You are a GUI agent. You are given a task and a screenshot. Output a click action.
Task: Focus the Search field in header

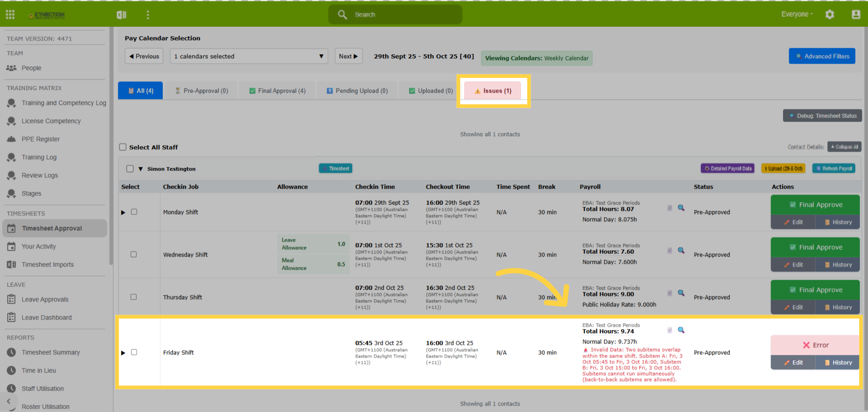(x=395, y=14)
